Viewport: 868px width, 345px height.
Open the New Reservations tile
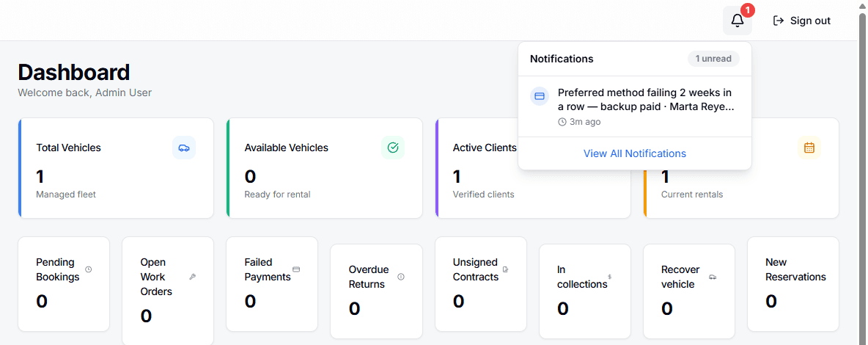click(792, 284)
